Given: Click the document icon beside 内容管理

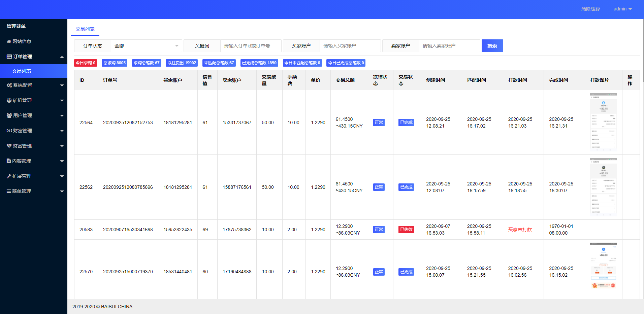Looking at the screenshot, I should pyautogui.click(x=9, y=161).
